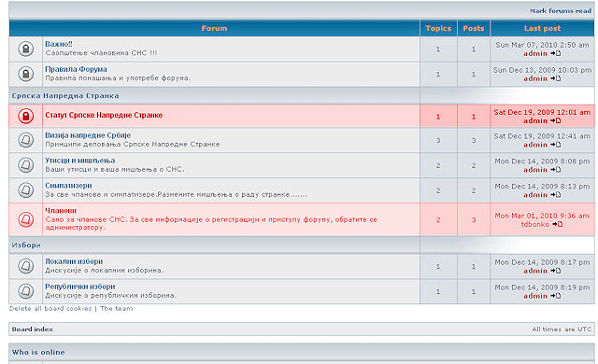
Task: Click date Sun Mar 07, 2010 2:50 am
Action: pos(542,45)
